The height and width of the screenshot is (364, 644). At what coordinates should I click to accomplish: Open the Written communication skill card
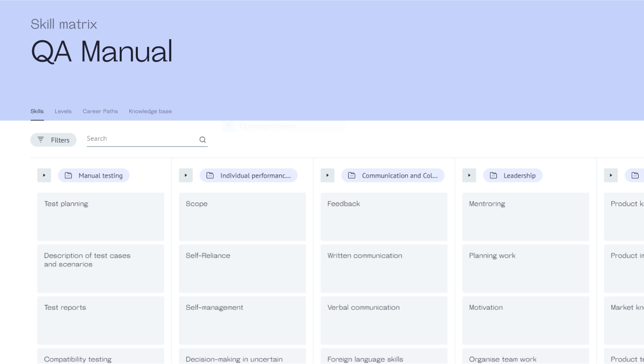384,269
